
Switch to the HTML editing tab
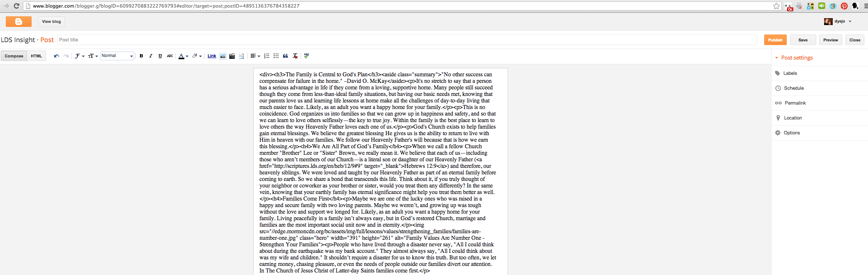[36, 56]
